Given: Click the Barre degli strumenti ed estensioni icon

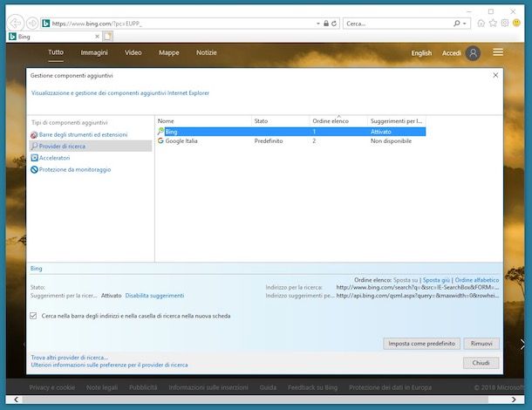Looking at the screenshot, I should point(34,135).
